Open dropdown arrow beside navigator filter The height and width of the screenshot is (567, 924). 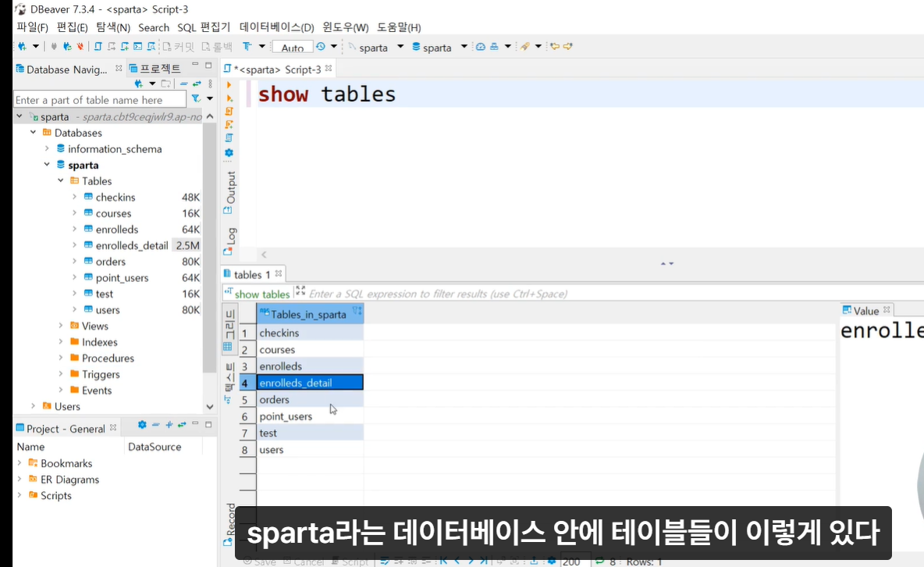click(210, 99)
